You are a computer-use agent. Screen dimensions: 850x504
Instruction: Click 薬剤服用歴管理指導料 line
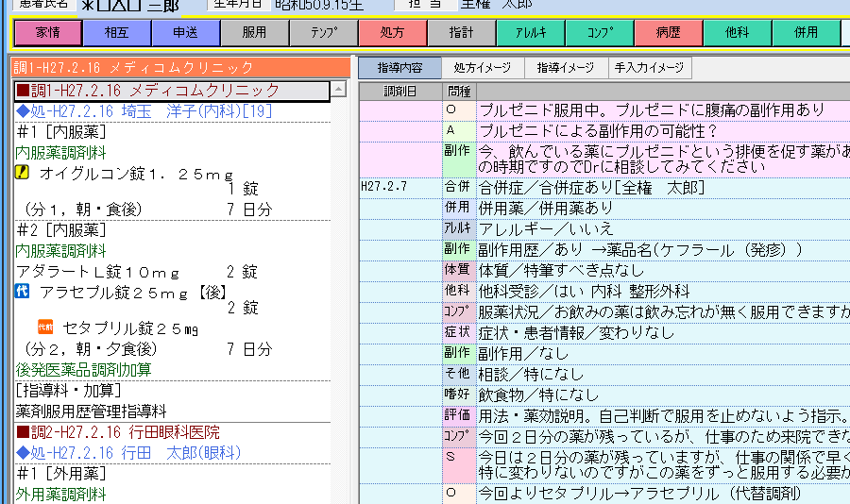pyautogui.click(x=91, y=412)
